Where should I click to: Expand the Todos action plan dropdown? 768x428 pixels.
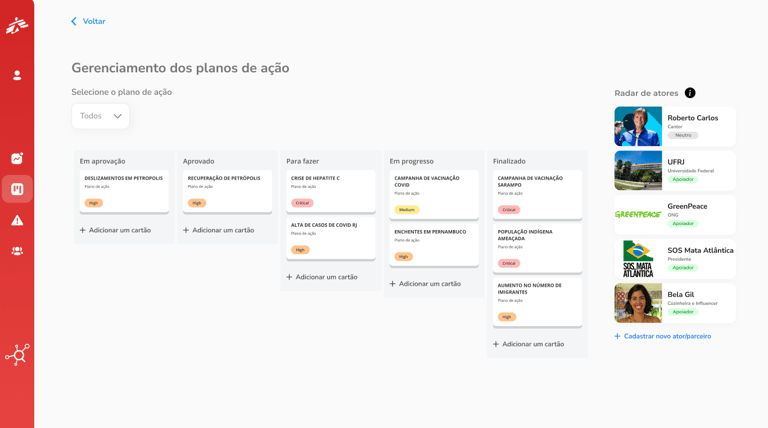pyautogui.click(x=100, y=116)
